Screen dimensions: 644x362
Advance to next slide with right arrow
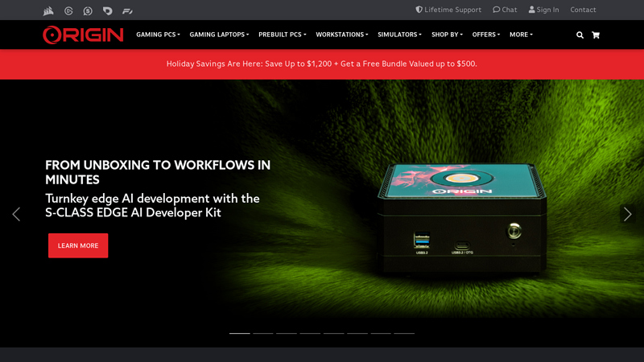627,214
